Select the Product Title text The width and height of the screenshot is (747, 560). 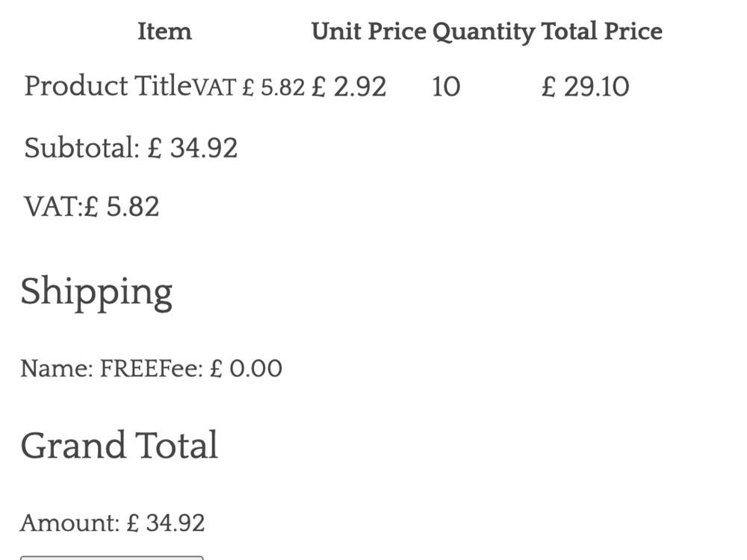[x=108, y=87]
